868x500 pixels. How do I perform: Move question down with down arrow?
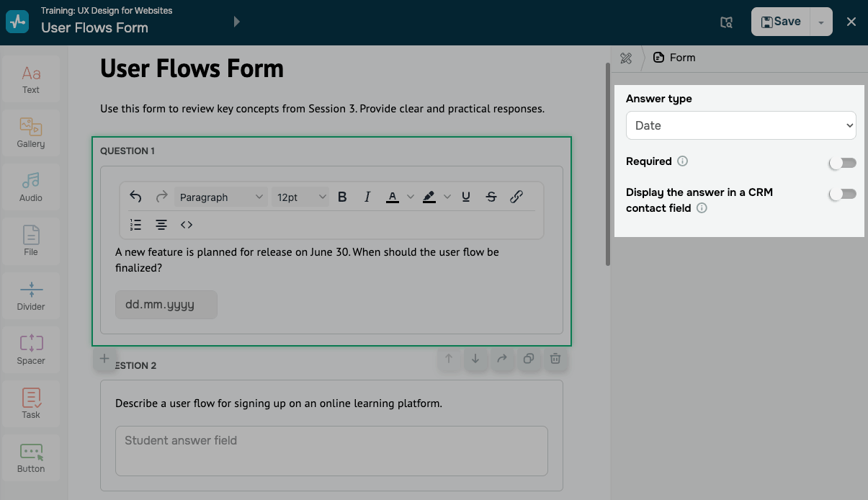tap(475, 359)
